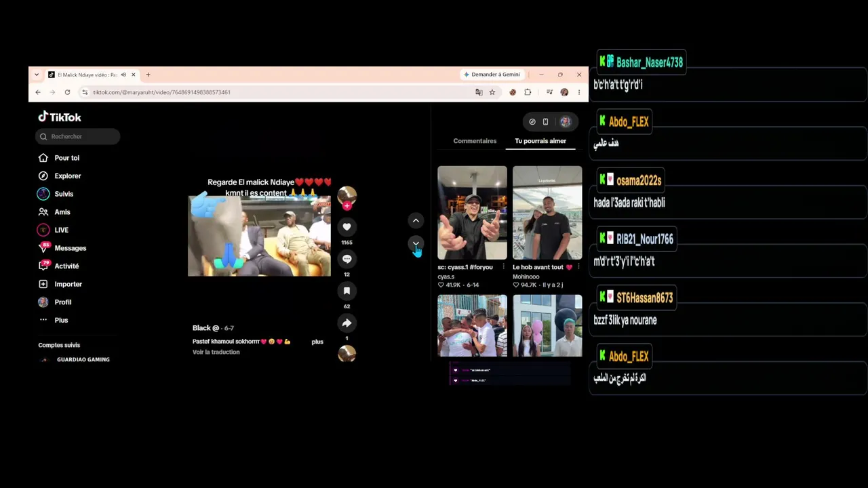Open the Explorer compass icon
The width and height of the screenshot is (868, 488).
(43, 176)
